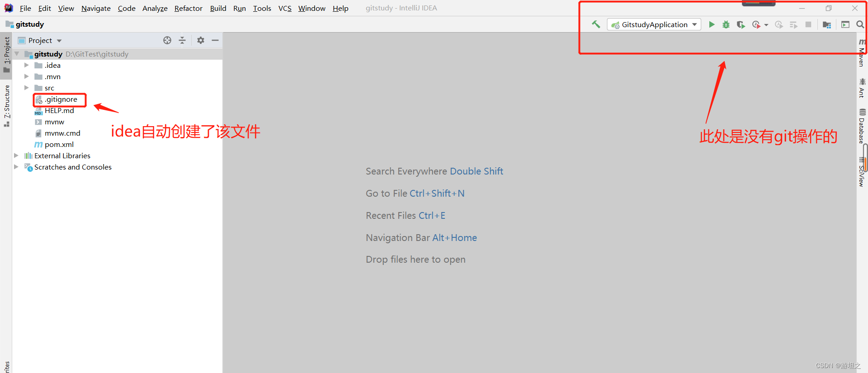
Task: Toggle the 1: Project side tab
Action: click(6, 55)
